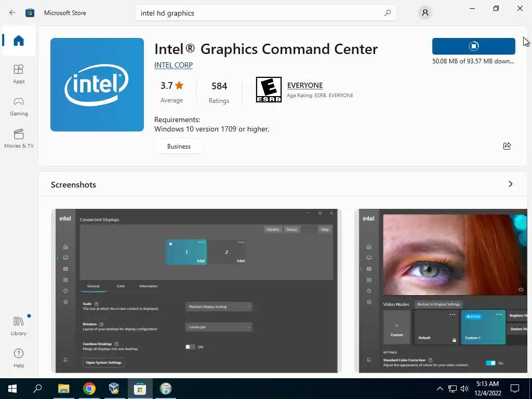
Task: Open the EVERYONE age rating link
Action: click(304, 85)
